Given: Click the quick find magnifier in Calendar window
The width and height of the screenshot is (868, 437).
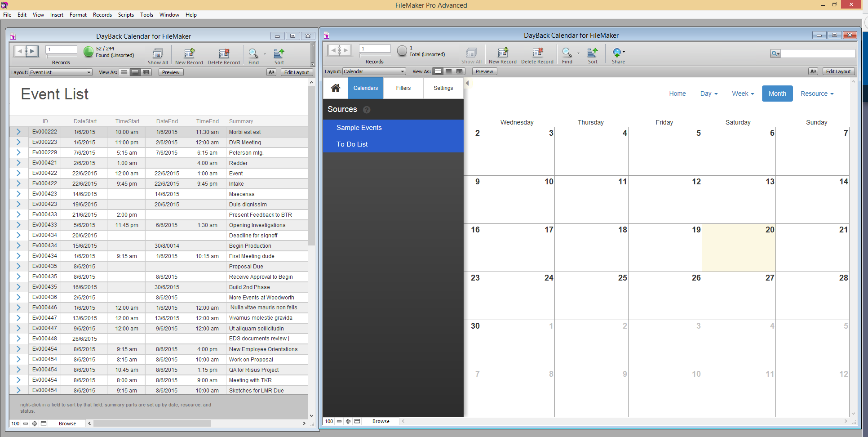Looking at the screenshot, I should click(x=775, y=54).
